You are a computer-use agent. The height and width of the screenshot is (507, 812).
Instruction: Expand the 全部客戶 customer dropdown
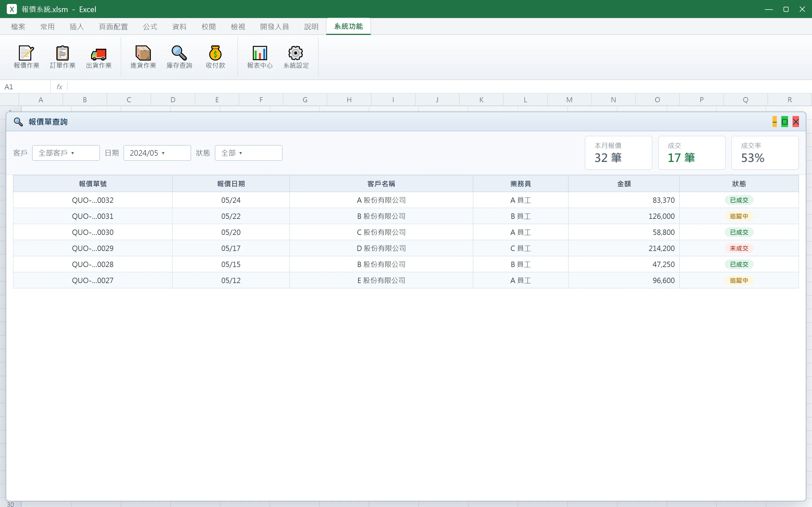[x=66, y=153]
